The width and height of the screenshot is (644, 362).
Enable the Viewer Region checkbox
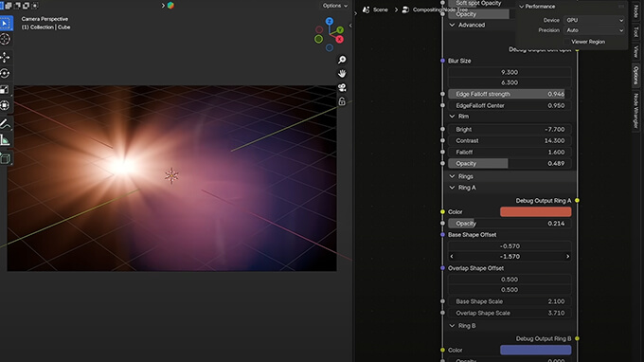click(x=567, y=42)
